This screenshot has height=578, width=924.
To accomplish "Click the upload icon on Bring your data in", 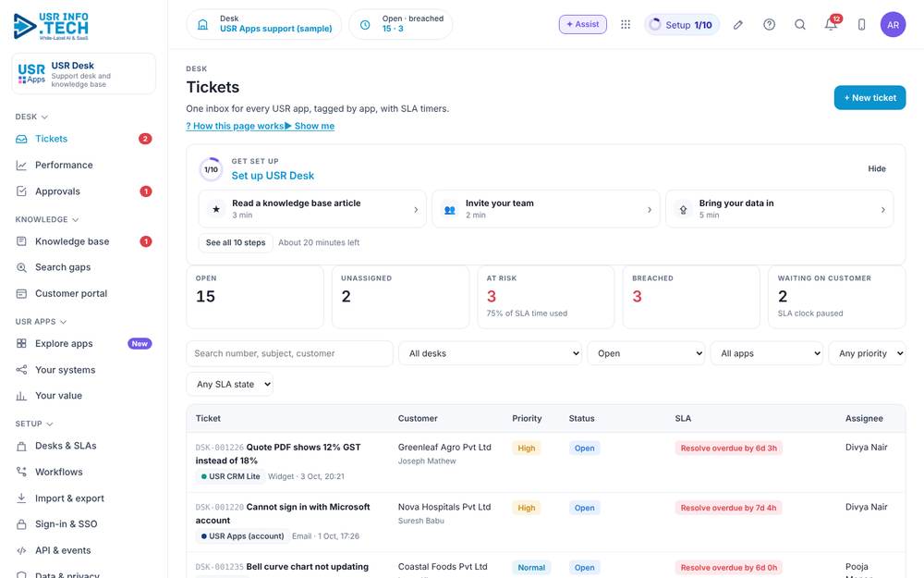I will pos(683,209).
